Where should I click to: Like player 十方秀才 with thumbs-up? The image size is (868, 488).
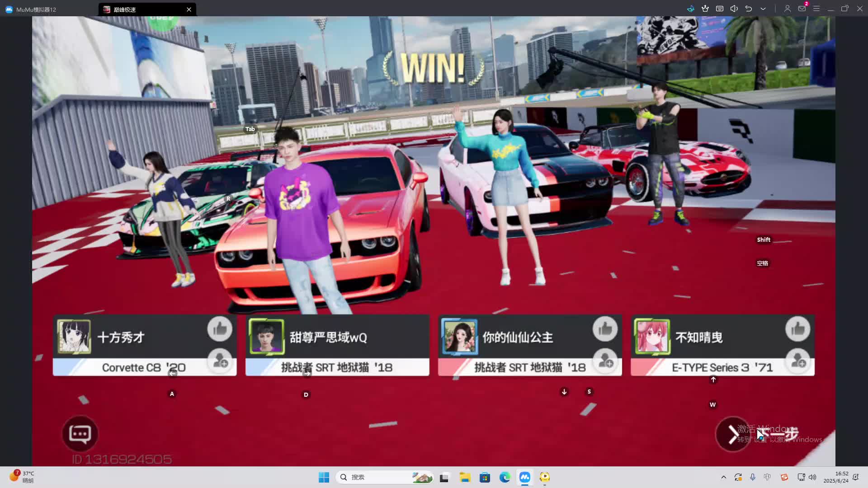pos(220,329)
